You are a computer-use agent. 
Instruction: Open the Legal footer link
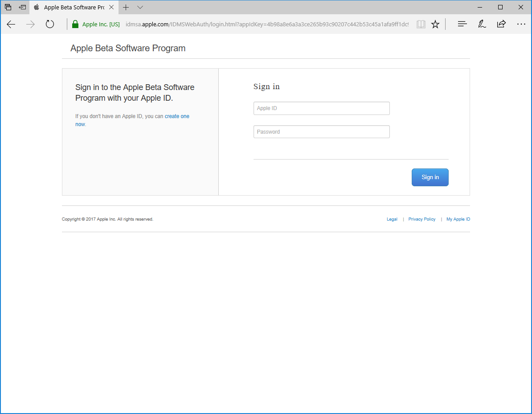(x=392, y=219)
